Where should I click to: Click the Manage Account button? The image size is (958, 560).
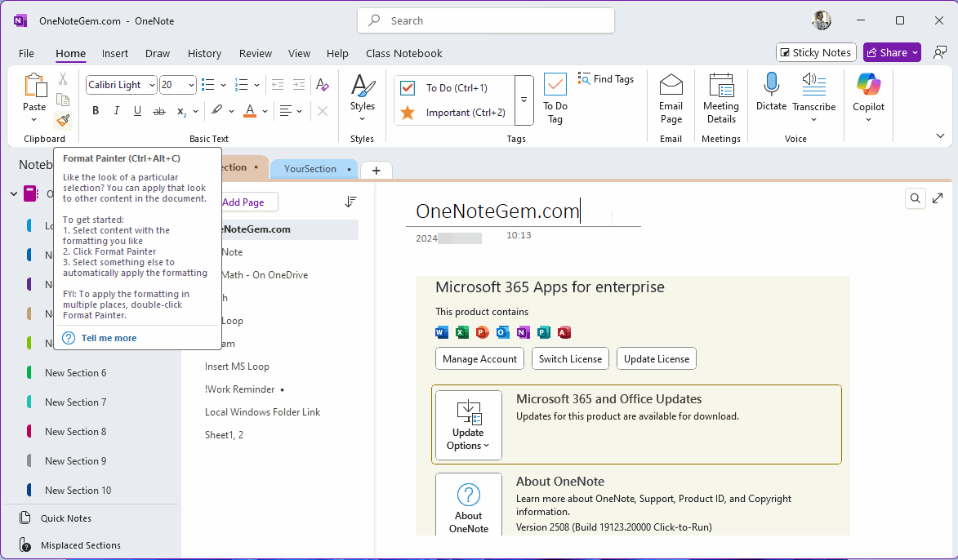point(479,358)
